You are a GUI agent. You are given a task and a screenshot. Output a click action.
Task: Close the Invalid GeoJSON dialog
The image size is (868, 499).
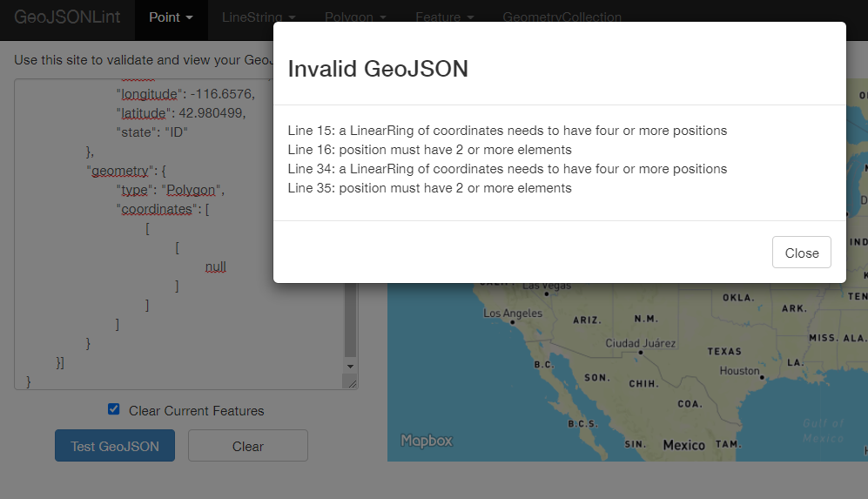tap(801, 253)
